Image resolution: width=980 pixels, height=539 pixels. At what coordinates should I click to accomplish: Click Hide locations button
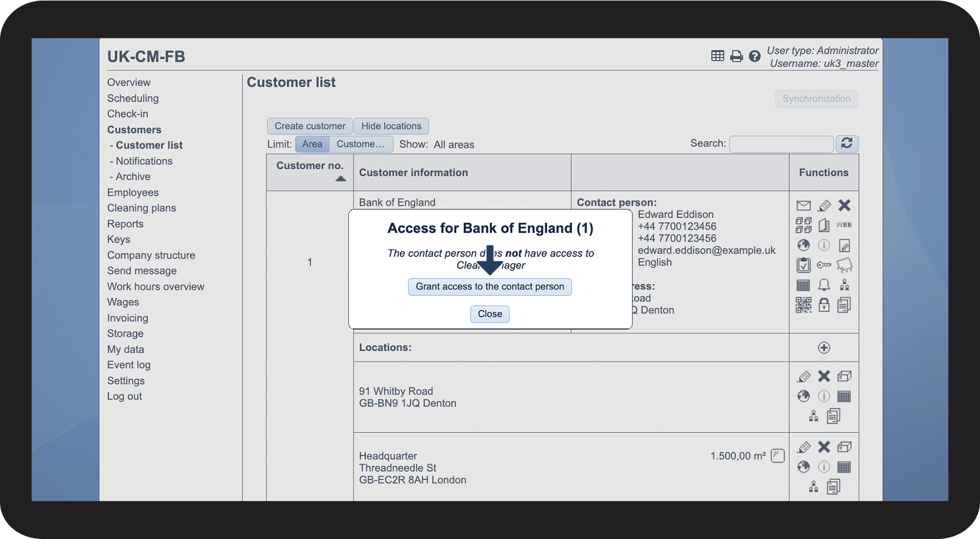click(x=391, y=126)
